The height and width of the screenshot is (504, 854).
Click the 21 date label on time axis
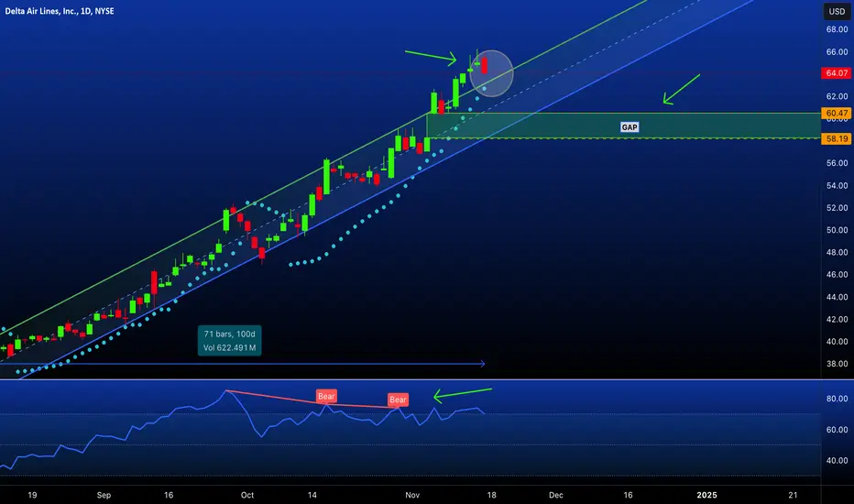tap(793, 495)
